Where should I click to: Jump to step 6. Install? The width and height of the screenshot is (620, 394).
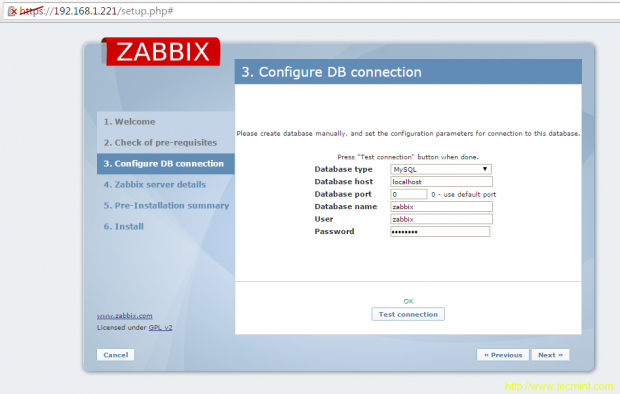(123, 227)
